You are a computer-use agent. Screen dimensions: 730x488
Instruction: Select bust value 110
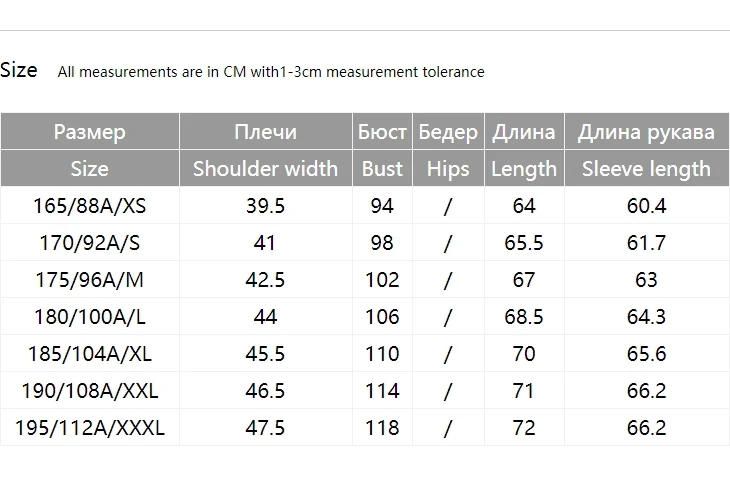click(382, 354)
